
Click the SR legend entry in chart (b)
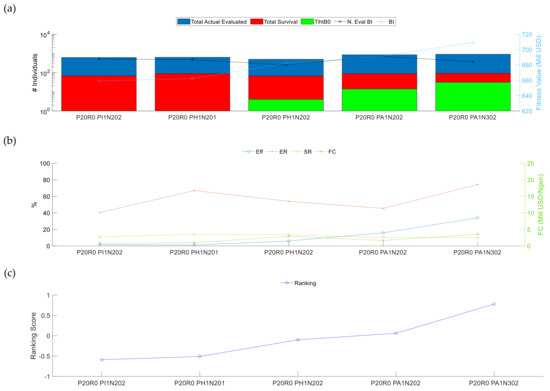click(x=302, y=151)
